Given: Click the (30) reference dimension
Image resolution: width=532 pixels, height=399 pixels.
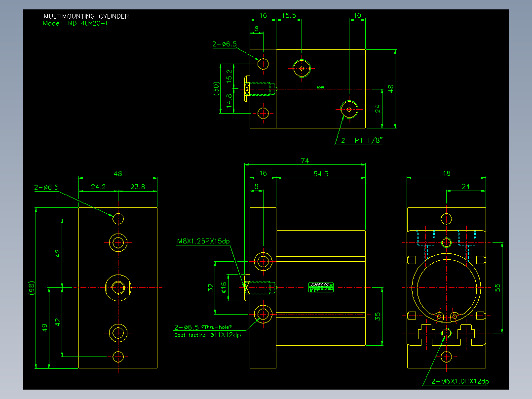Looking at the screenshot, I should [216, 88].
